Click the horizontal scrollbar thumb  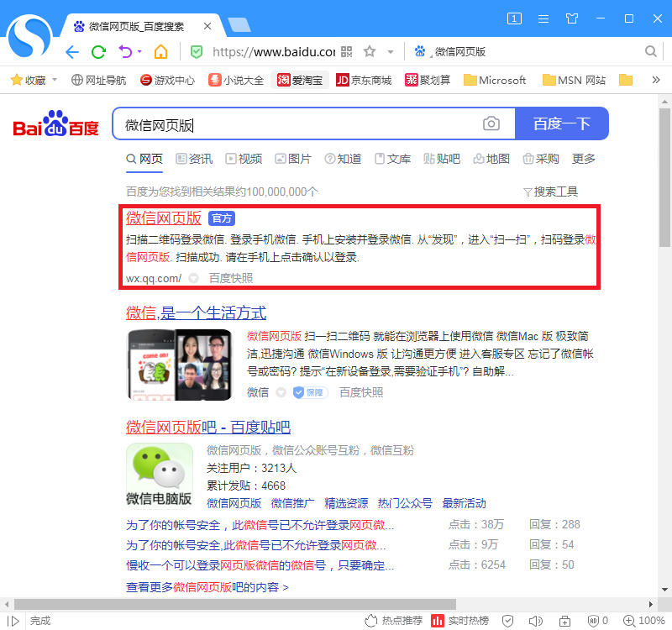(235, 604)
